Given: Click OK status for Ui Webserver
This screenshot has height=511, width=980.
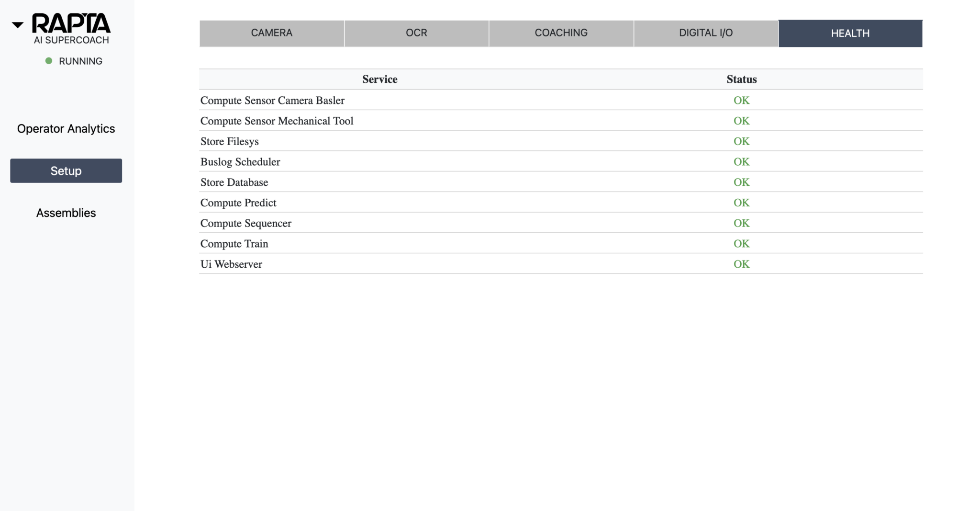Looking at the screenshot, I should [x=741, y=264].
